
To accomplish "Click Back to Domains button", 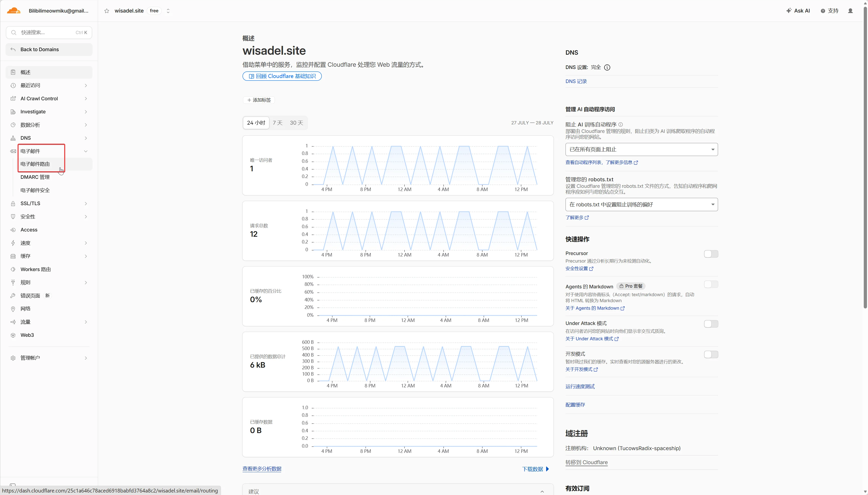I will point(49,49).
